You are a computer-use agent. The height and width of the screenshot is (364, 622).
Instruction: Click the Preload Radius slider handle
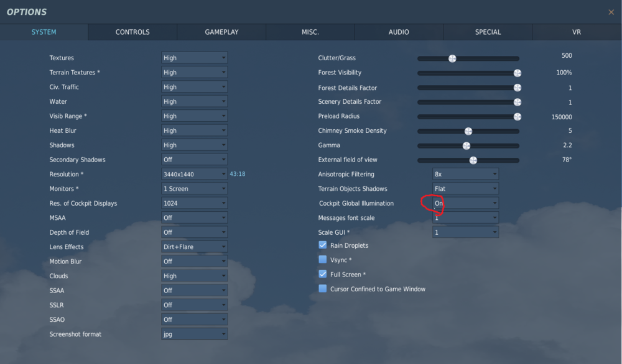[x=517, y=116]
